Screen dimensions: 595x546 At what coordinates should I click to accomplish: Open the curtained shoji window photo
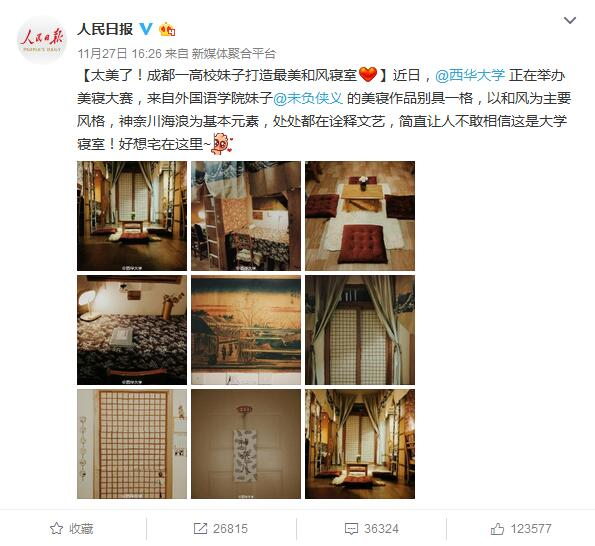360,330
